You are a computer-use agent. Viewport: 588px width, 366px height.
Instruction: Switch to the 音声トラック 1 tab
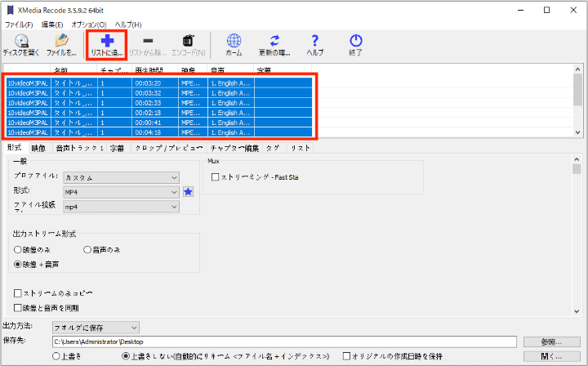[79, 148]
